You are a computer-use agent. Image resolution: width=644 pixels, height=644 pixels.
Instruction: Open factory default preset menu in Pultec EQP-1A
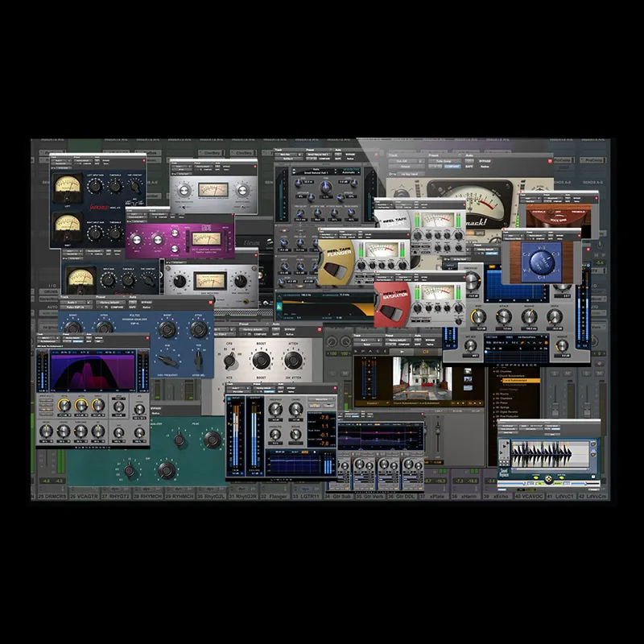pyautogui.click(x=110, y=303)
